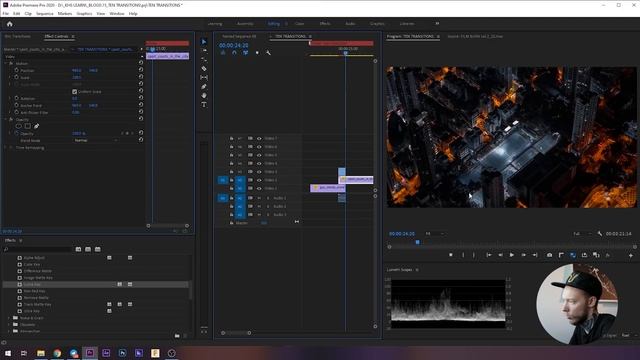640x360 pixels.
Task: Toggle Video 4 track visibility eye
Action: (259, 163)
